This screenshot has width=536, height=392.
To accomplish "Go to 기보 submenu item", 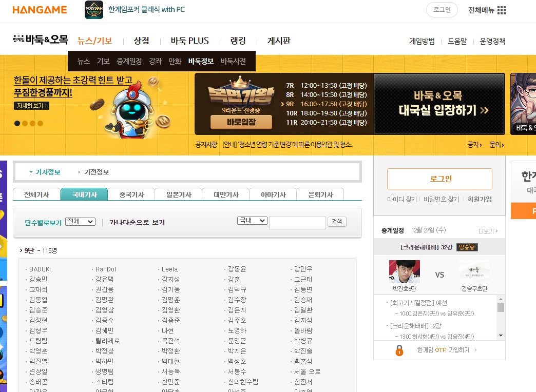I will [103, 61].
